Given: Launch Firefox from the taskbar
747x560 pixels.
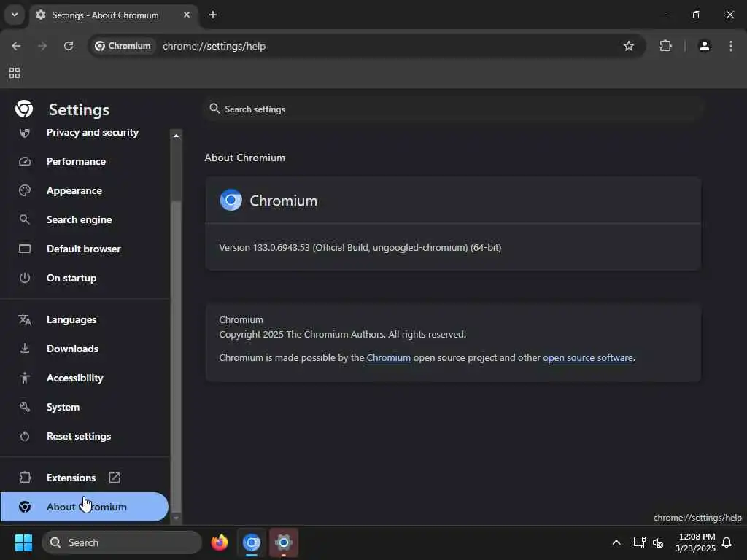Looking at the screenshot, I should click(x=219, y=542).
